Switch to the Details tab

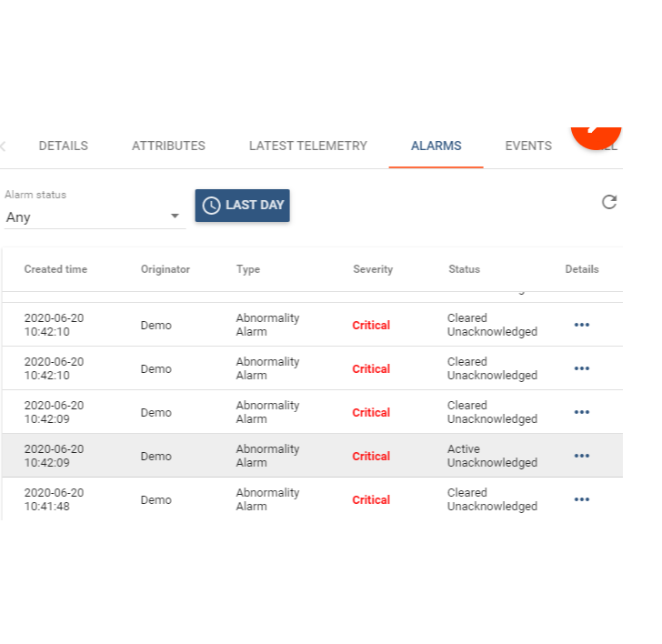(64, 146)
